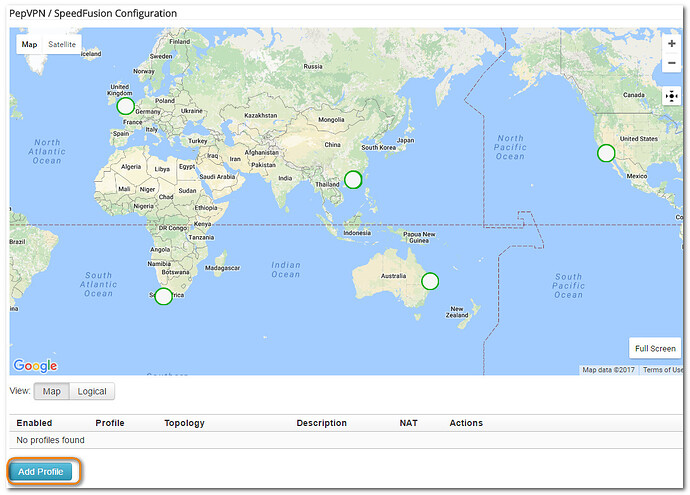Open the map in Full Screen
Screen dimensions: 690x495
[x=655, y=349]
